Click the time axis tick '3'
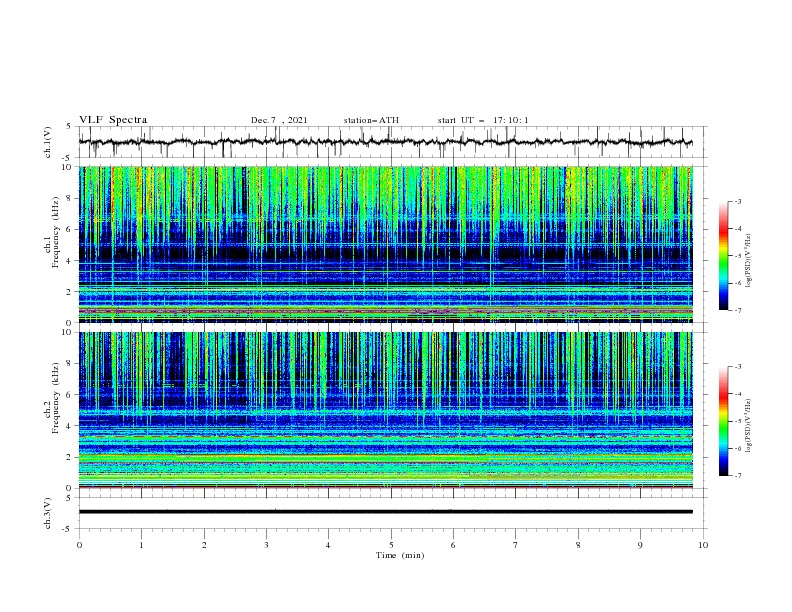792x612 pixels. [x=266, y=545]
